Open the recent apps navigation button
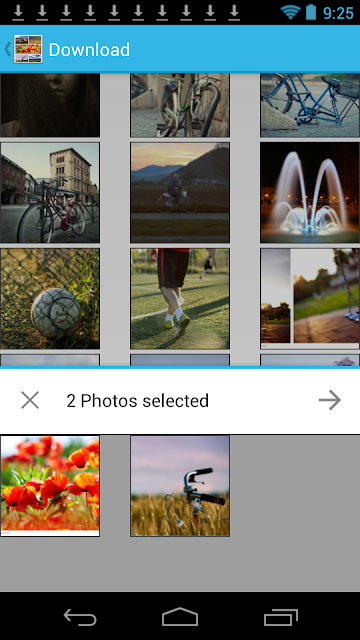This screenshot has height=640, width=360. point(281,616)
